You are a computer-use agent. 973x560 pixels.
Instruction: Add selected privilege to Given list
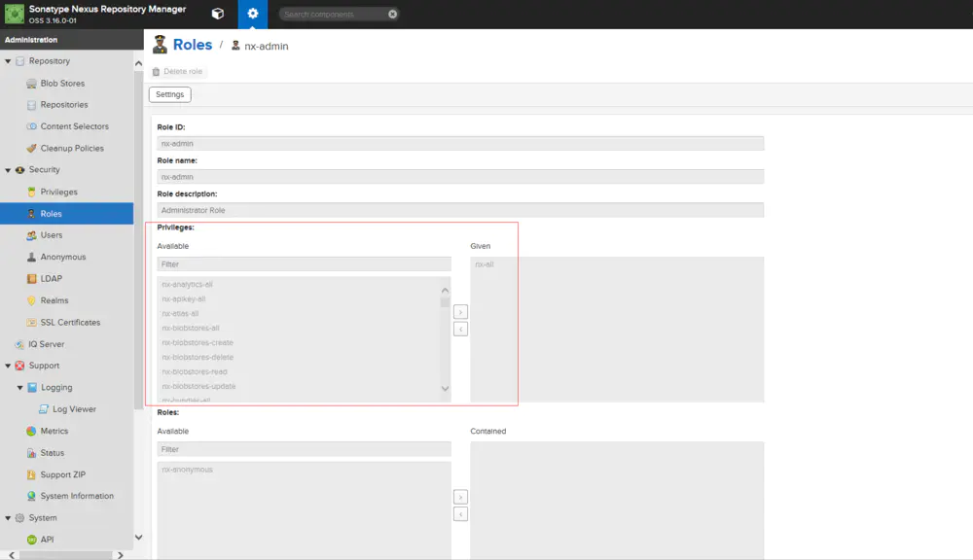point(460,311)
